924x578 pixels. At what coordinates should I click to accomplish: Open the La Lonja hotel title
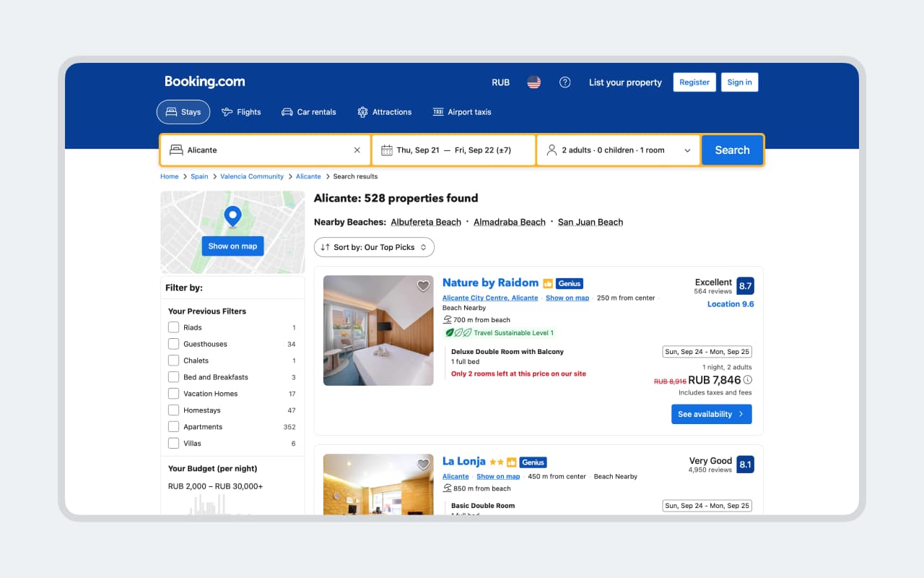click(464, 461)
